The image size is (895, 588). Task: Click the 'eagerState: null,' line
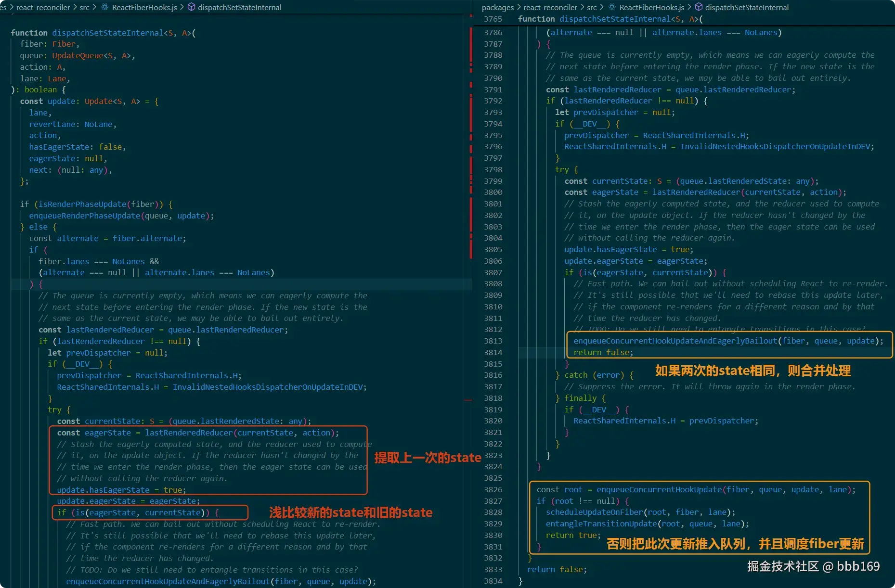[x=68, y=158]
